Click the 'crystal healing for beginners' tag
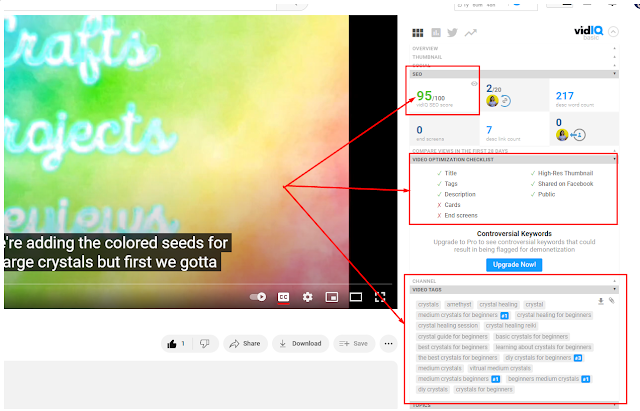 click(554, 315)
